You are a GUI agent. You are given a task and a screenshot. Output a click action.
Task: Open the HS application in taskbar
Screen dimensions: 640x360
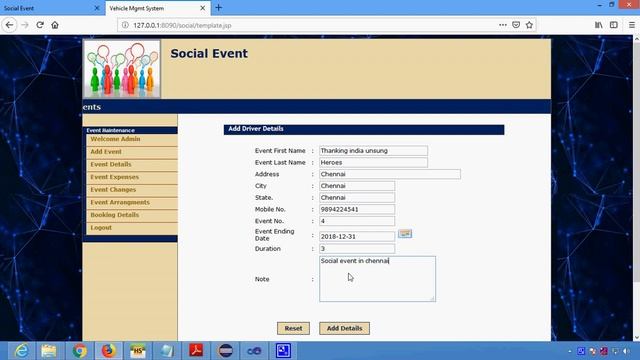[138, 351]
